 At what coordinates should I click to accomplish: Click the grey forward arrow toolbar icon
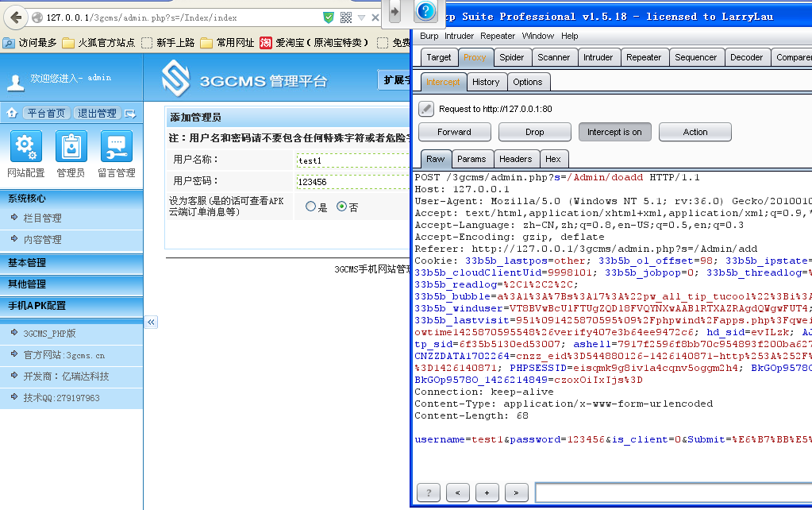point(394,11)
